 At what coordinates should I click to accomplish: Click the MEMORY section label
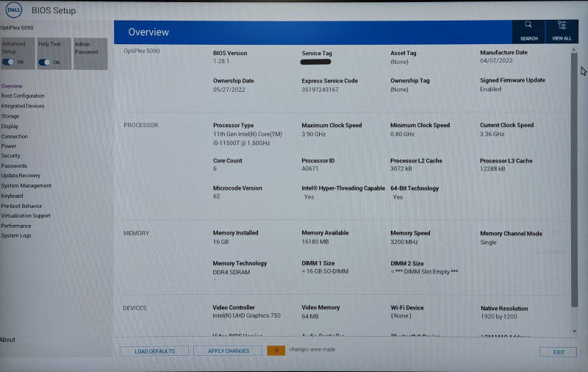[x=136, y=233]
